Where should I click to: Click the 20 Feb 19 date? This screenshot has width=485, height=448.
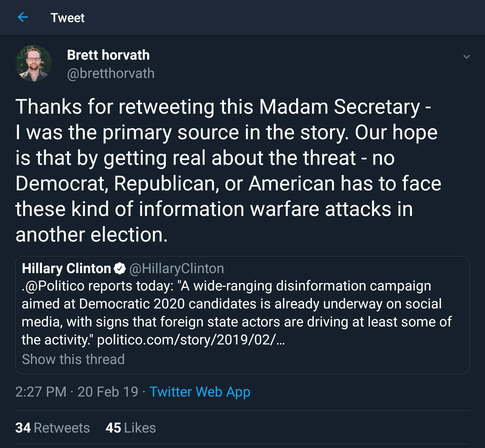pos(108,392)
